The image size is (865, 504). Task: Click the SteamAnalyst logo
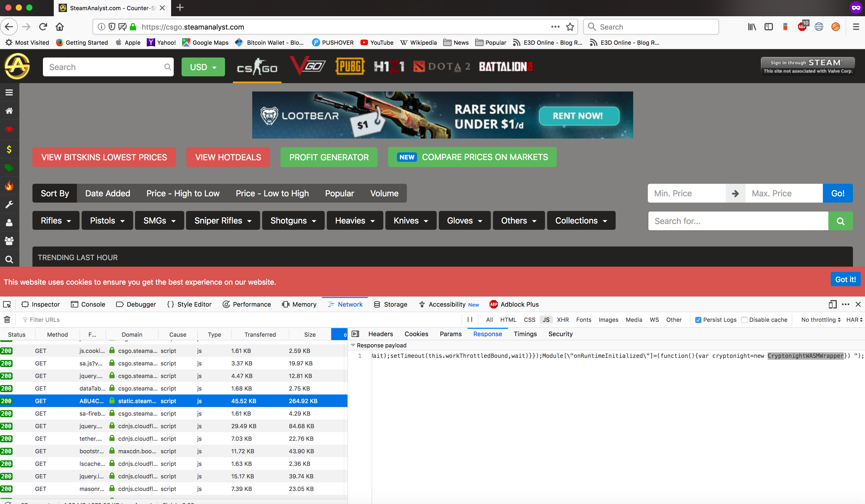[x=17, y=66]
